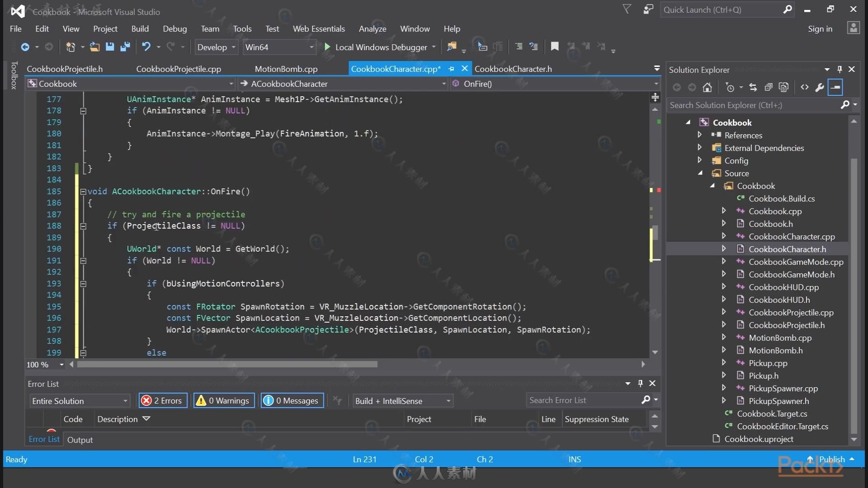Image resolution: width=868 pixels, height=488 pixels.
Task: Toggle the Bookmark icon in toolbar
Action: [x=554, y=47]
